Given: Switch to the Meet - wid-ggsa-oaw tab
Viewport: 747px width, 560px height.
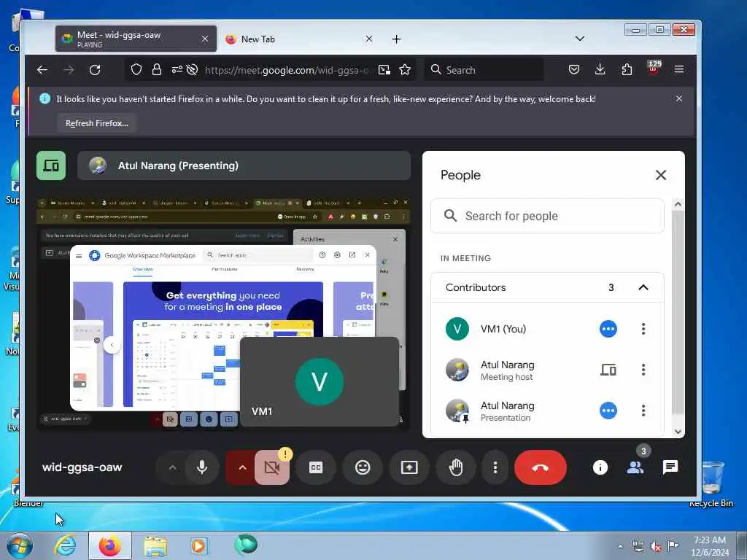Looking at the screenshot, I should (x=136, y=39).
